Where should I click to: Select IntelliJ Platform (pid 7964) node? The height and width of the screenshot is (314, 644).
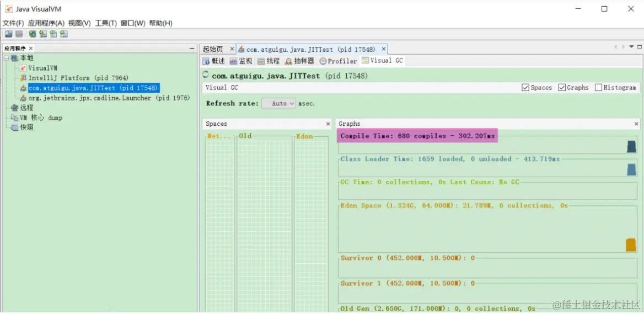click(x=78, y=78)
